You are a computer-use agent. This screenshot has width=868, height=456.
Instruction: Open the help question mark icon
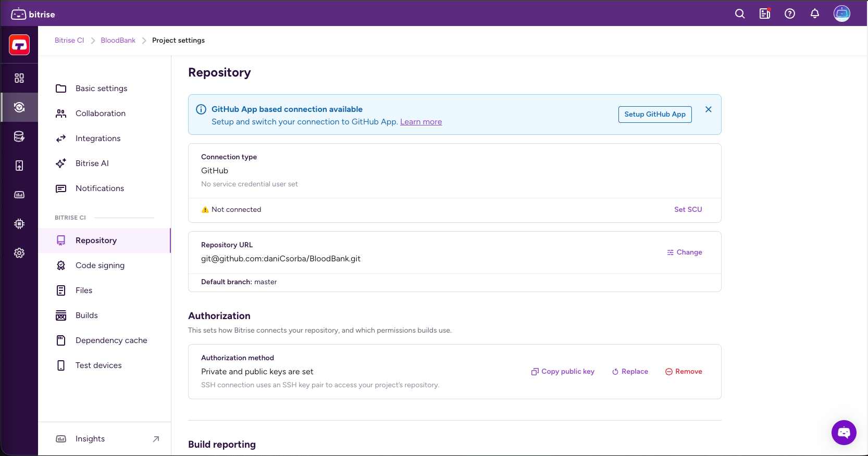(x=790, y=14)
